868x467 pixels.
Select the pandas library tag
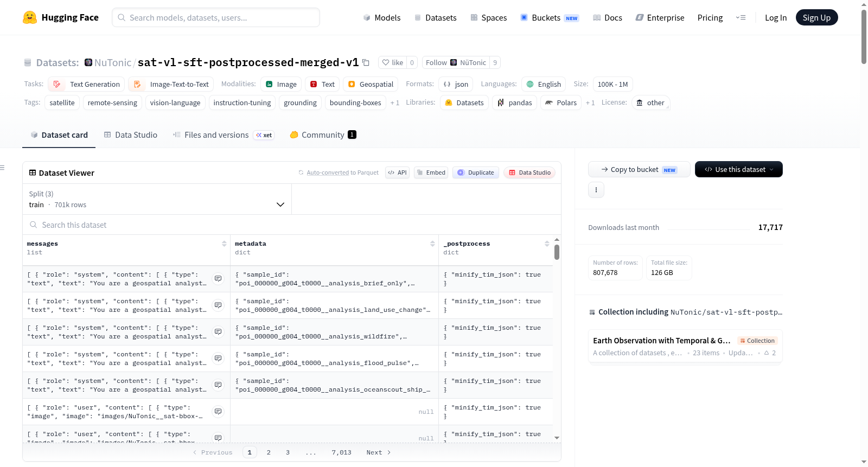515,103
